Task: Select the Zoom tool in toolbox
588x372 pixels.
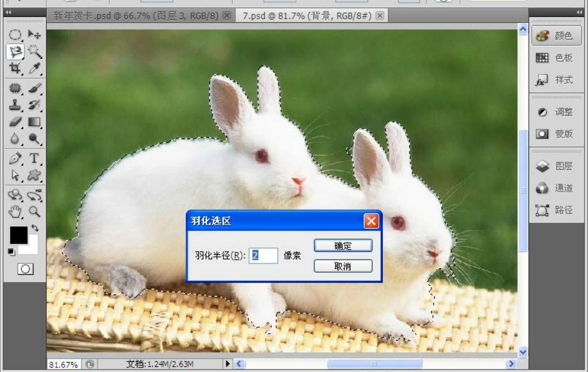Action: click(x=35, y=212)
